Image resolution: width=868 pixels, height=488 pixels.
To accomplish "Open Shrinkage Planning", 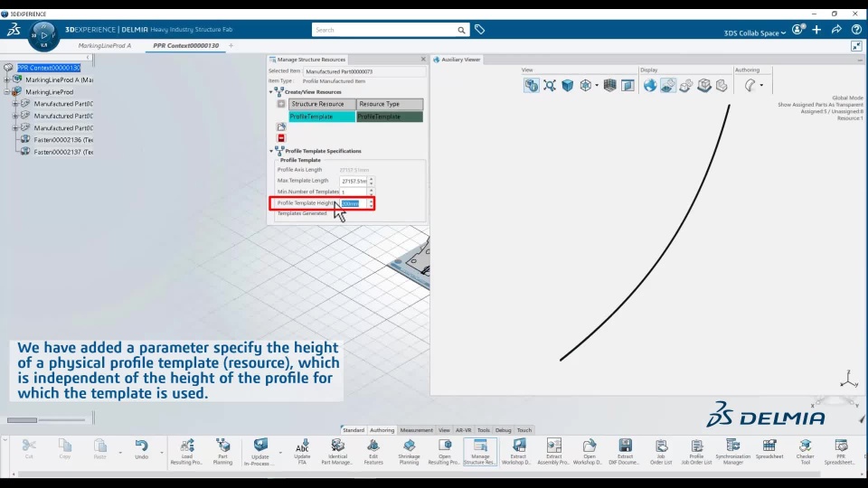I will click(409, 452).
